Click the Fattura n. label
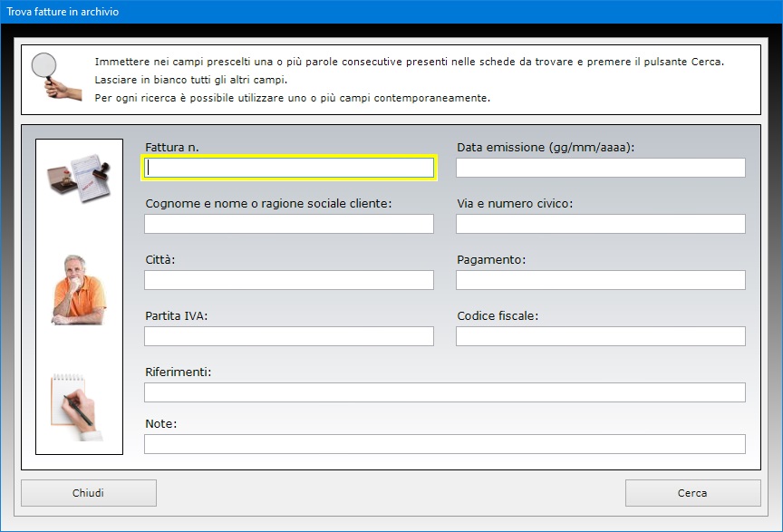The image size is (783, 532). (x=172, y=148)
